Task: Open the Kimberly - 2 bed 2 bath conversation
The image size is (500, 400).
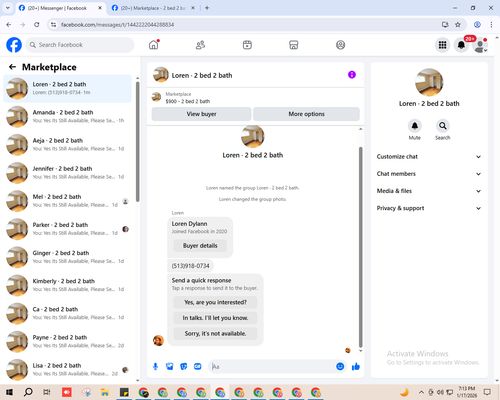Action: [67, 285]
